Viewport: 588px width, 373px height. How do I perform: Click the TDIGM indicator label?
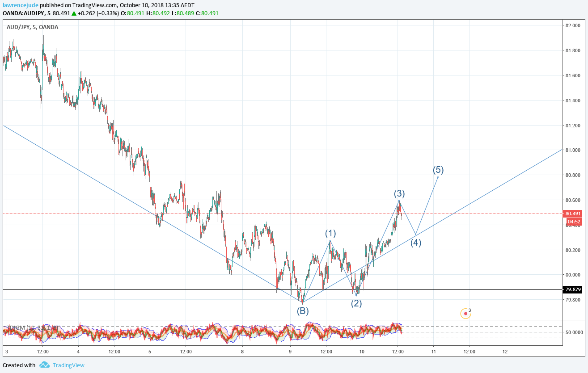coord(32,327)
